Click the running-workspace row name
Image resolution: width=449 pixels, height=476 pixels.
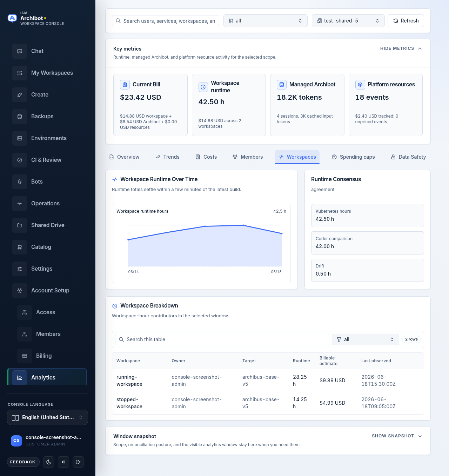coord(129,381)
